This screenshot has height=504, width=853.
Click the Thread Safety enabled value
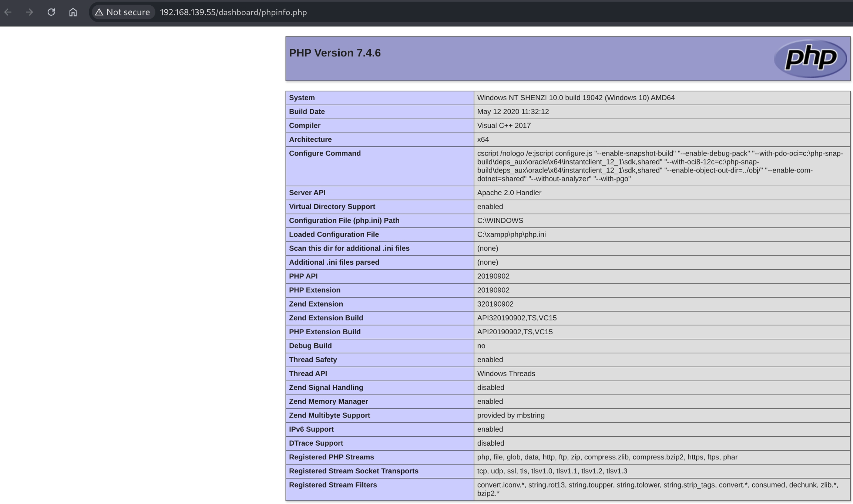coord(490,360)
